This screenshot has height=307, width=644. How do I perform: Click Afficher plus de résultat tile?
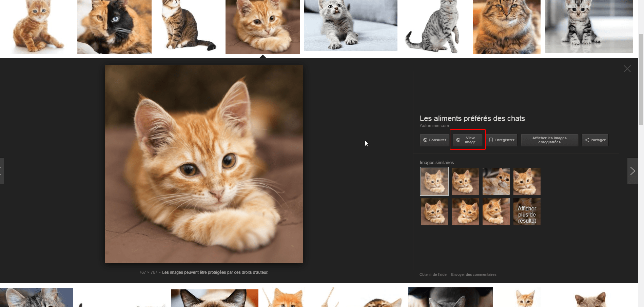[x=527, y=212]
